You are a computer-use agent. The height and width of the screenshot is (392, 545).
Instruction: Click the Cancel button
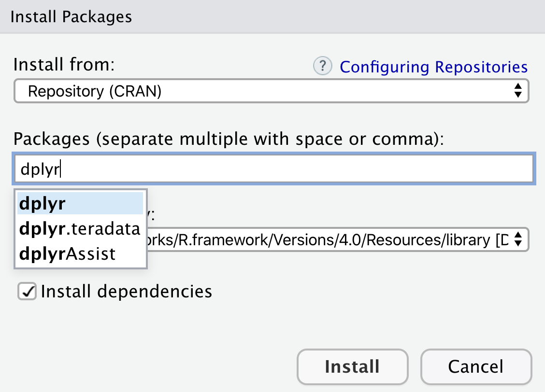coord(476,366)
